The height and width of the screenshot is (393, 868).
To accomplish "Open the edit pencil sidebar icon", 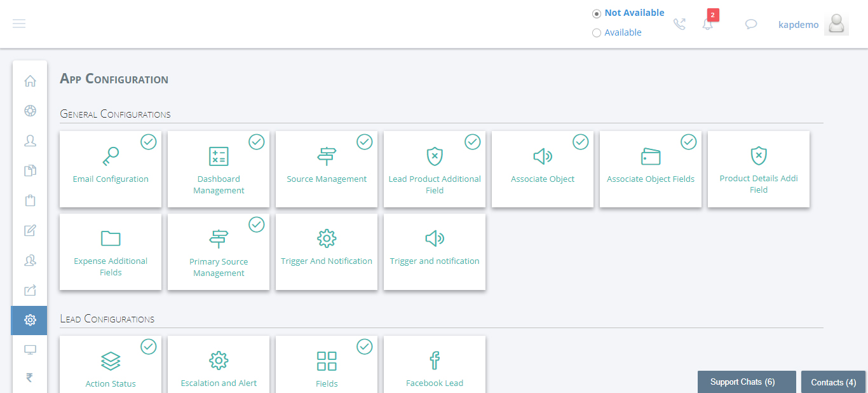I will coord(30,230).
